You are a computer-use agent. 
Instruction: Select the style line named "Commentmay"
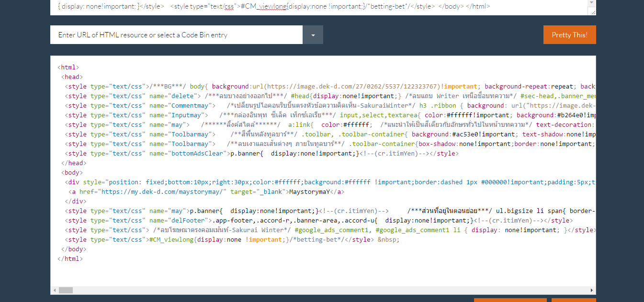click(x=330, y=106)
